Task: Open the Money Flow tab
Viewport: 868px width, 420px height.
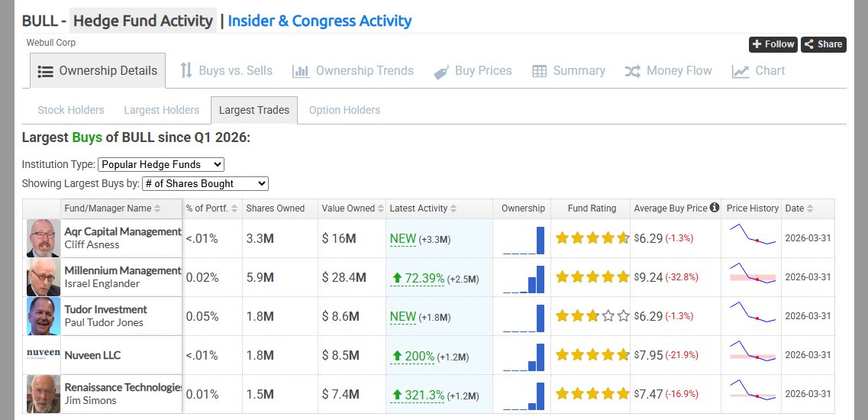Action: coord(668,71)
